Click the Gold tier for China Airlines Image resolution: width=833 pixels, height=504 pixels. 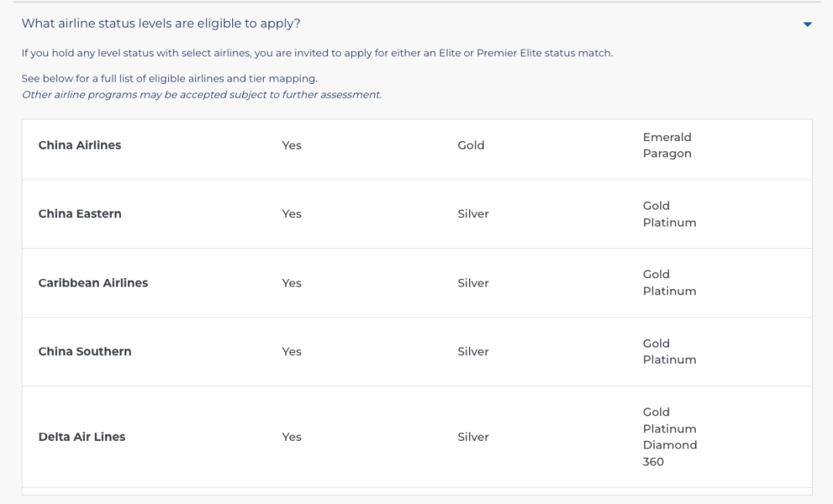point(470,145)
